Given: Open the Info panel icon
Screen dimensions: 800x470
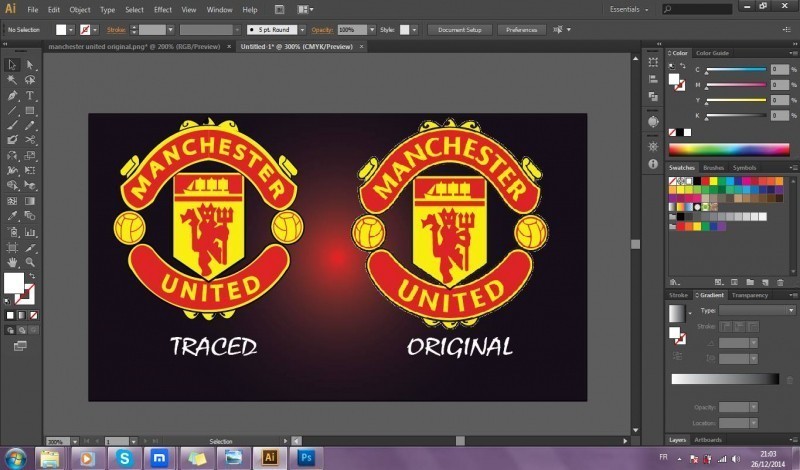Looking at the screenshot, I should coord(653,164).
